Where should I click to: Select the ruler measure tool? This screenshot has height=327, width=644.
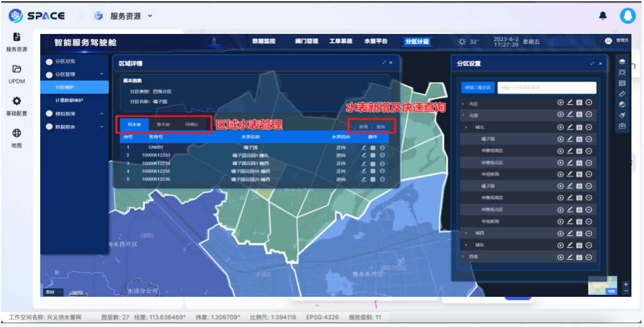click(x=622, y=94)
